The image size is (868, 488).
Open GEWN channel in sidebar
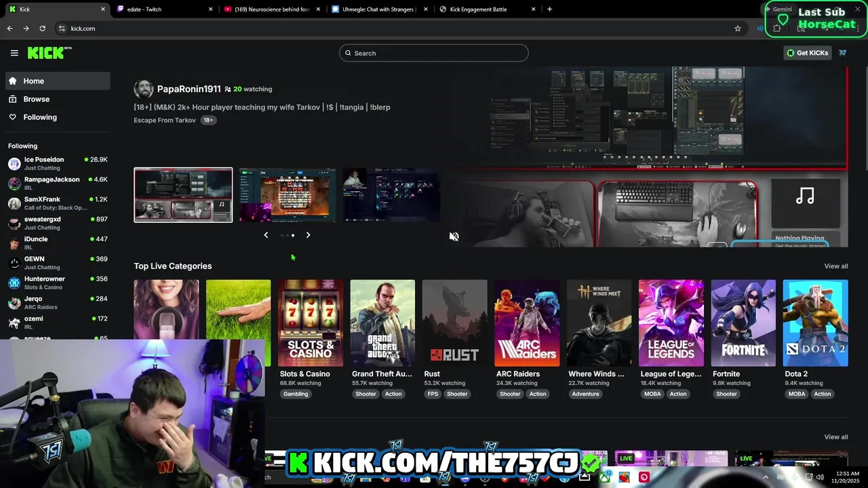[58, 263]
